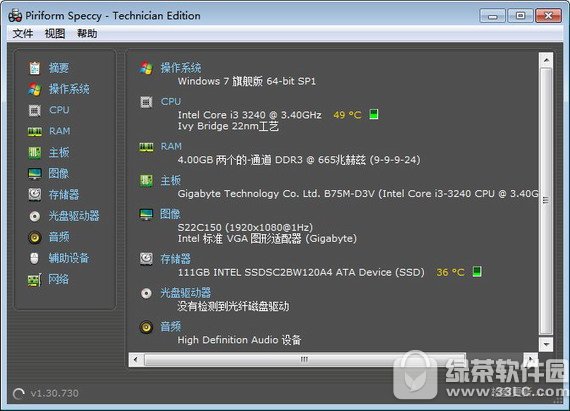The image size is (570, 411).
Task: Click the RAM module icon in sidebar
Action: [x=35, y=131]
